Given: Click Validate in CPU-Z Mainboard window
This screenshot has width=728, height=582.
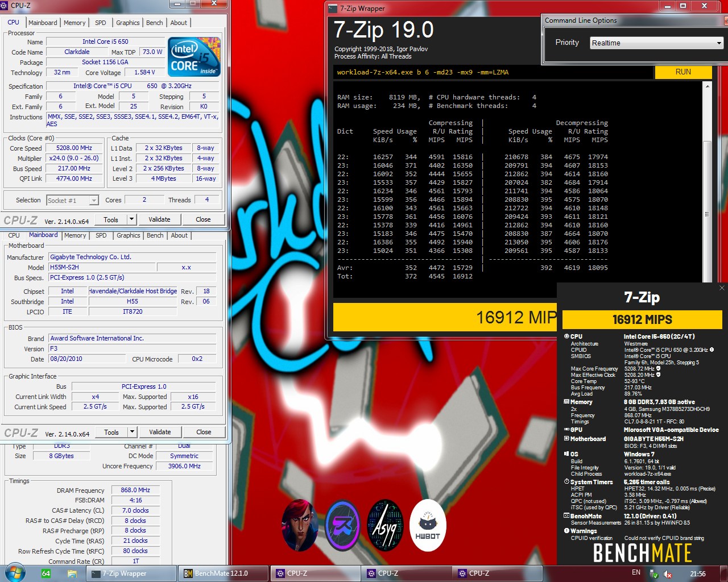Looking at the screenshot, I should point(160,432).
